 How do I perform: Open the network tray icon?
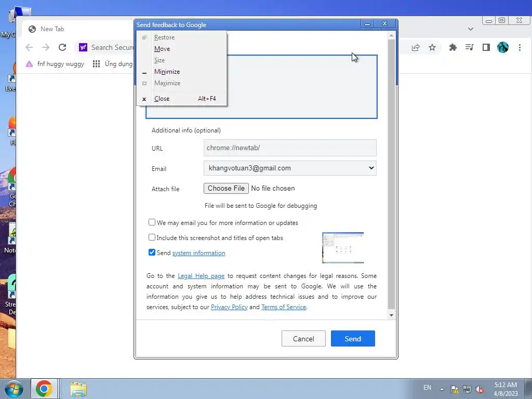(x=467, y=389)
